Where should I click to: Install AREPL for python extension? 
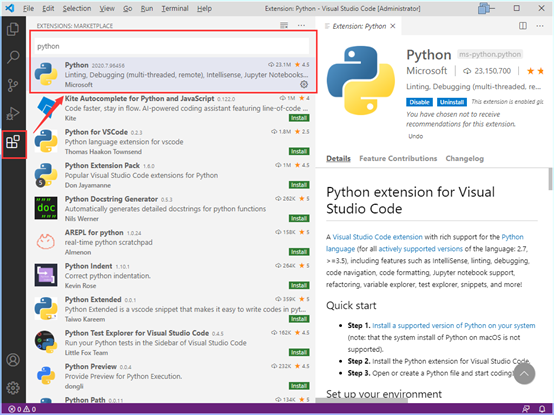click(x=299, y=252)
